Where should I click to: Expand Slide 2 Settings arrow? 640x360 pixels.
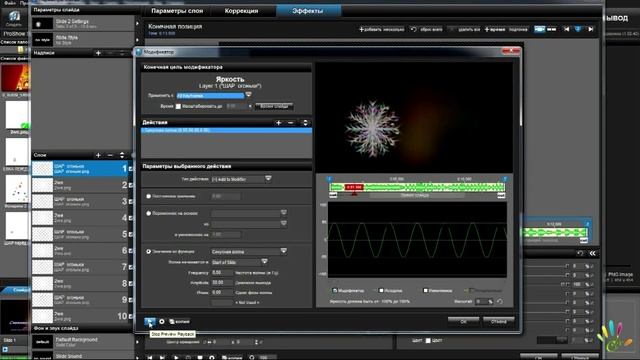click(137, 24)
